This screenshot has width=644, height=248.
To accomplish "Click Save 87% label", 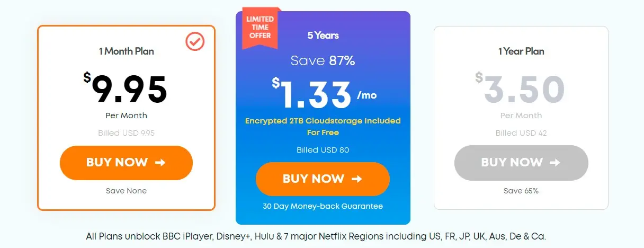I will pyautogui.click(x=323, y=61).
